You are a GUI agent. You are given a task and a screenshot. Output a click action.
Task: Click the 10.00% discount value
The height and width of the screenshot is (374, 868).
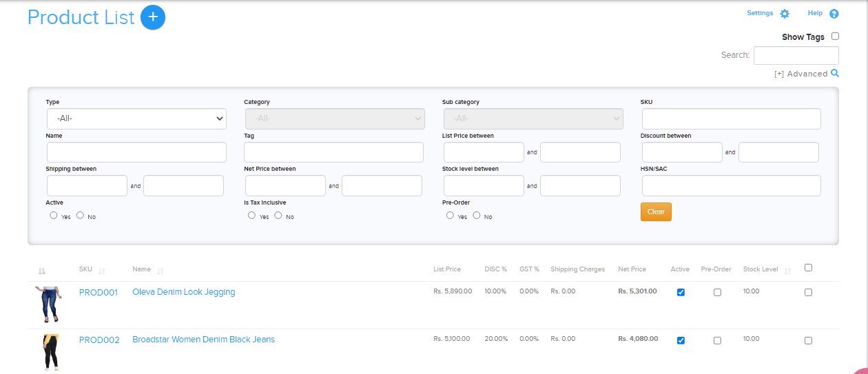495,291
